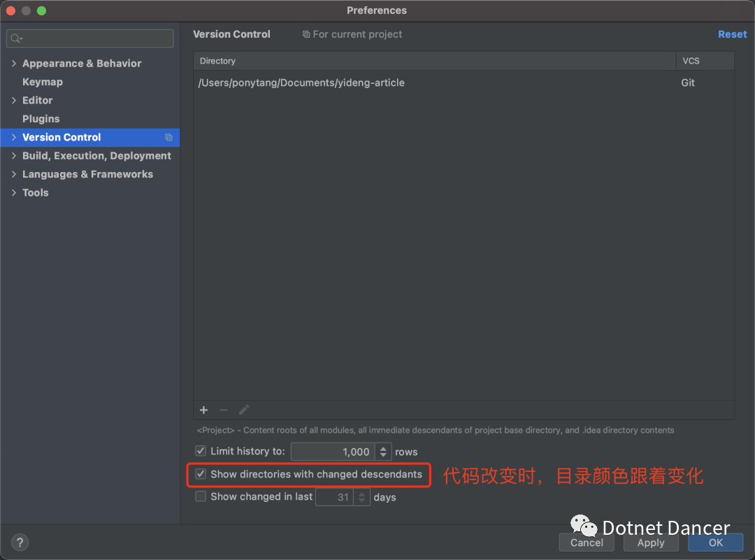This screenshot has width=755, height=560.
Task: Click project-level icon beside Version Control item
Action: (168, 137)
